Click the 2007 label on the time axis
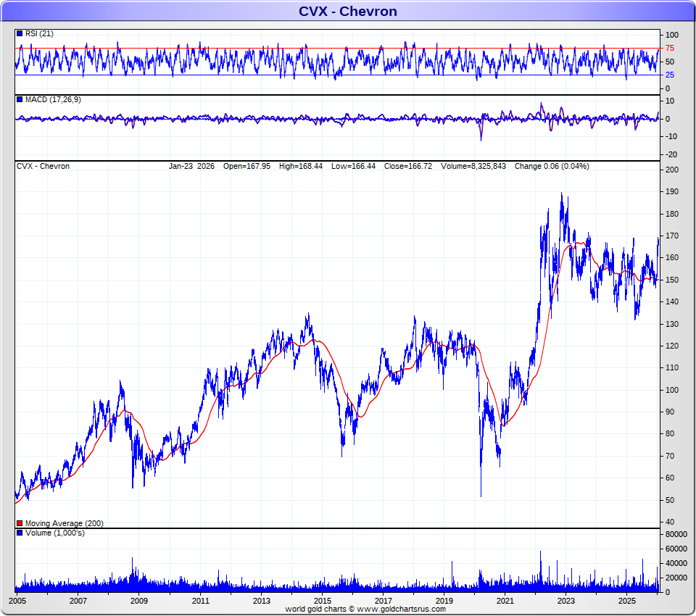 click(x=78, y=601)
